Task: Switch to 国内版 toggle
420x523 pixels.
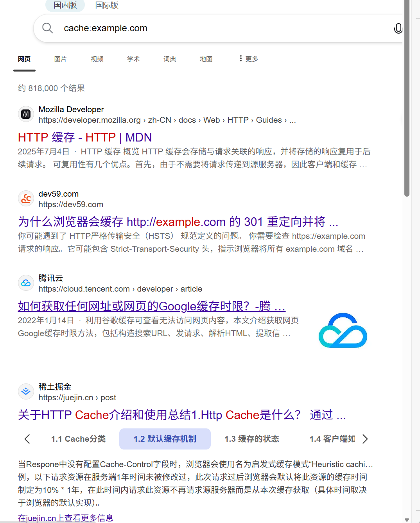Action: pos(65,5)
